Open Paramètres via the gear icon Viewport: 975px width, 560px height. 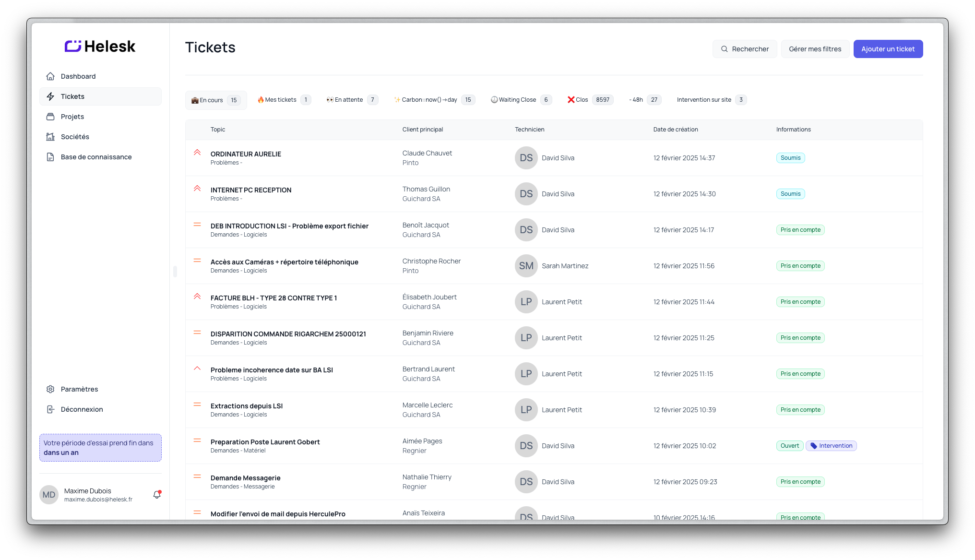coord(50,389)
